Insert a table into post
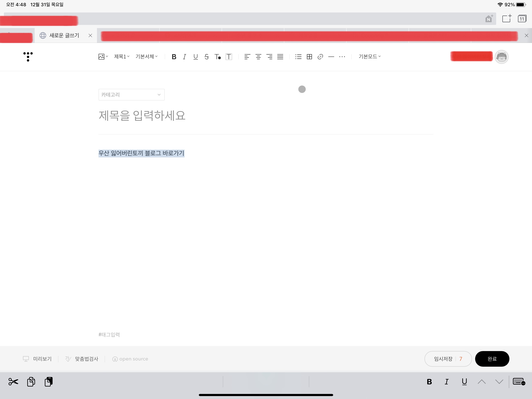The width and height of the screenshot is (532, 399). pyautogui.click(x=309, y=57)
